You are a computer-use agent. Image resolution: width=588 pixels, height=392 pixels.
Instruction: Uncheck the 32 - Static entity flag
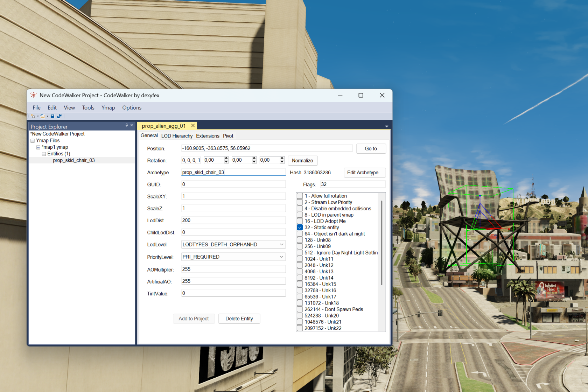pos(300,227)
